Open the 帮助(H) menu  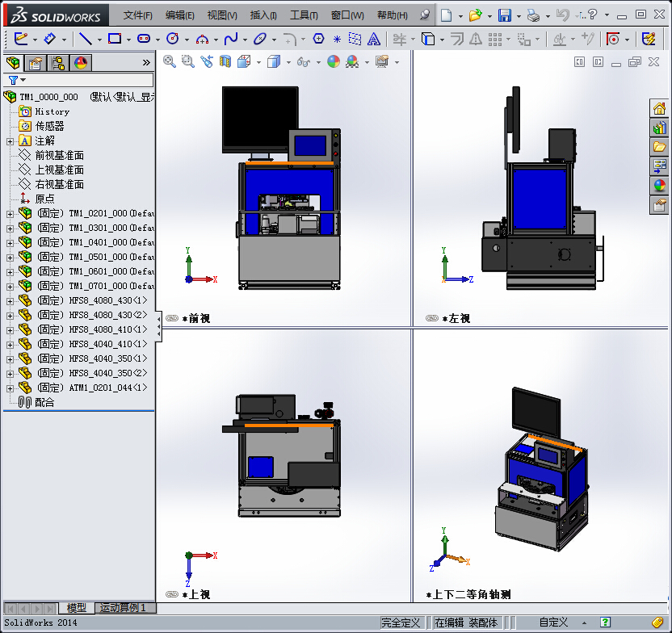pyautogui.click(x=393, y=15)
